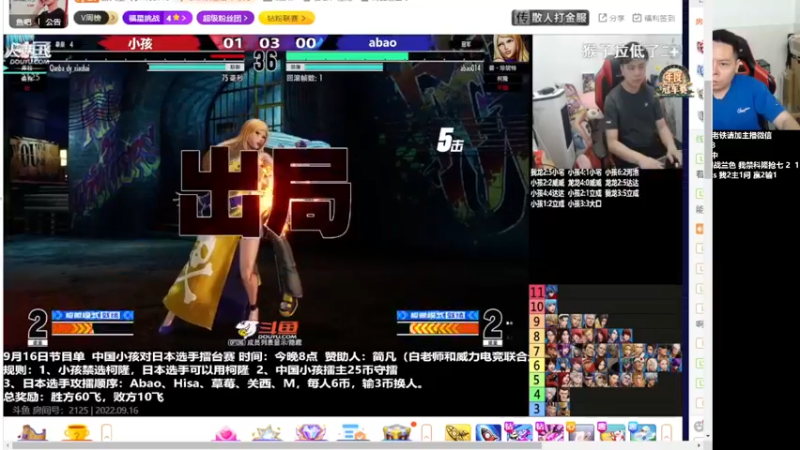This screenshot has height=450, width=800.
Task: Click the treasure chest icon with red dot
Action: coord(399,432)
